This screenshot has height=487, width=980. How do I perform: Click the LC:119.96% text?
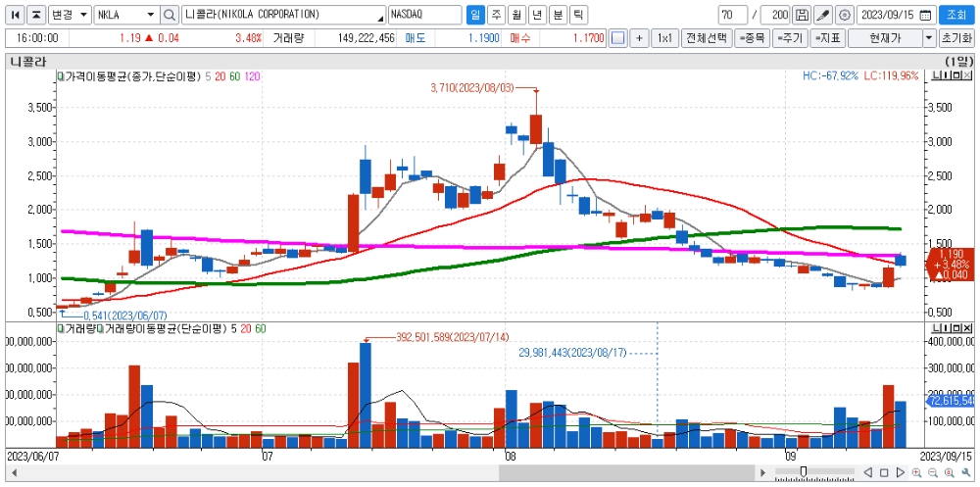click(891, 76)
